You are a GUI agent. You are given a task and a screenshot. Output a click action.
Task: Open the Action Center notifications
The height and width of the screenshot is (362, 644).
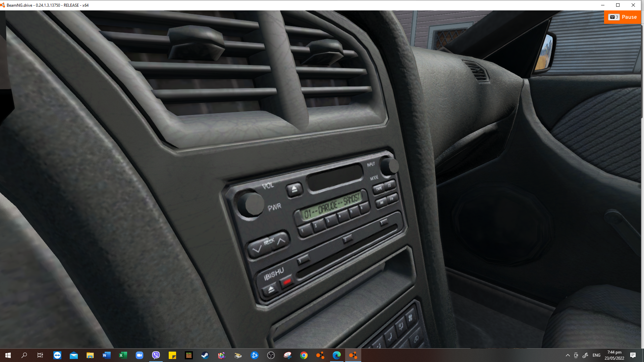point(633,355)
